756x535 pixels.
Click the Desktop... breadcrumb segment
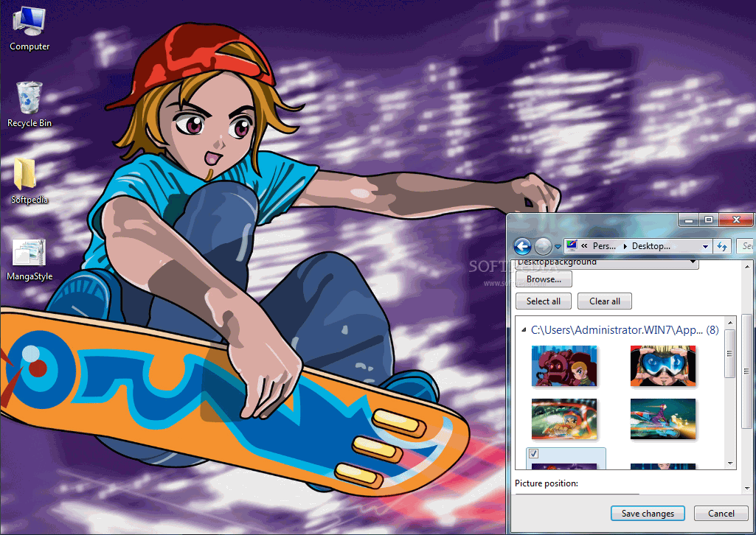coord(651,246)
